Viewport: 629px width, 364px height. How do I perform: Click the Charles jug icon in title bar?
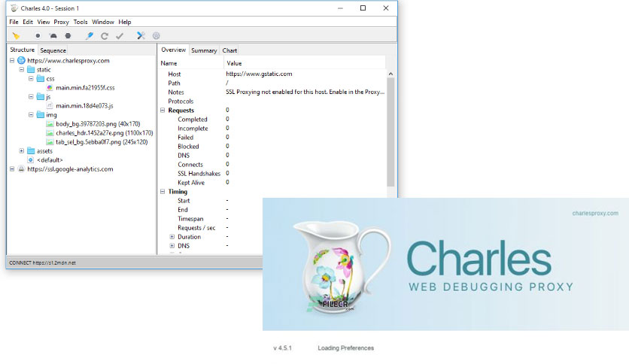[14, 8]
